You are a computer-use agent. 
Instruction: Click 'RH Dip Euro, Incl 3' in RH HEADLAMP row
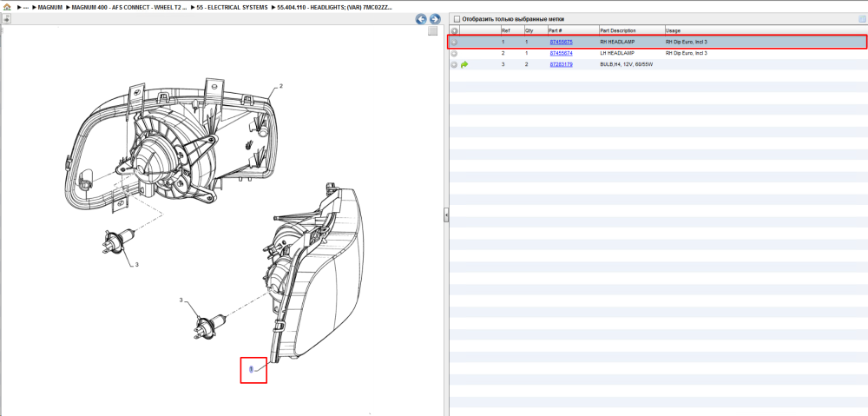pyautogui.click(x=687, y=42)
